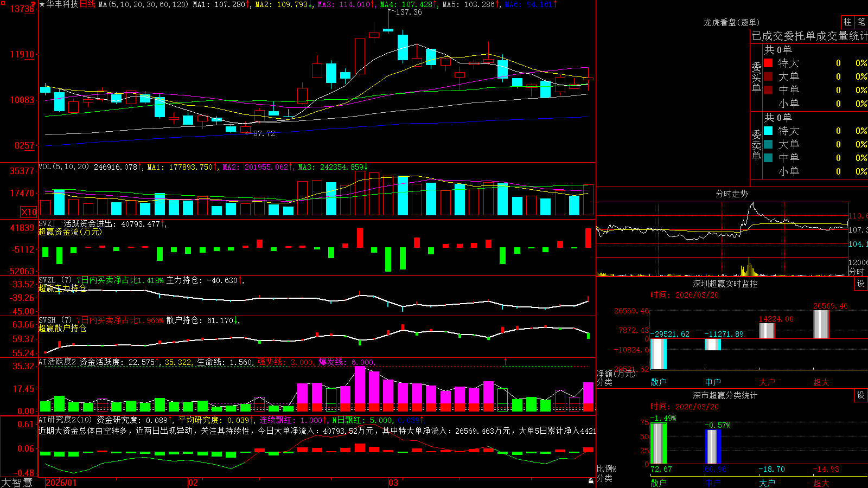Click the 委买单 vertical label
868x488 pixels.
[756, 77]
